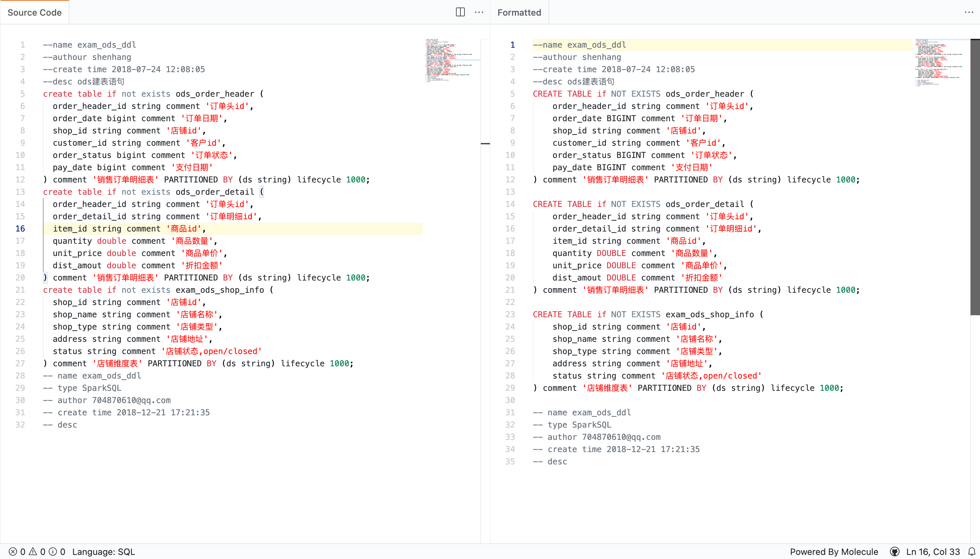The height and width of the screenshot is (559, 980).
Task: Open Source Code panel more actions menu
Action: 479,12
